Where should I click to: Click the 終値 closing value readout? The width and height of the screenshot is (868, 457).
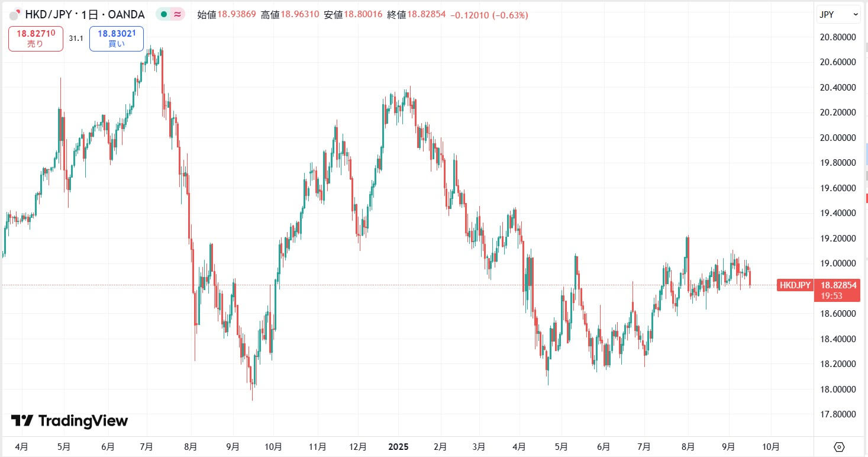click(416, 15)
